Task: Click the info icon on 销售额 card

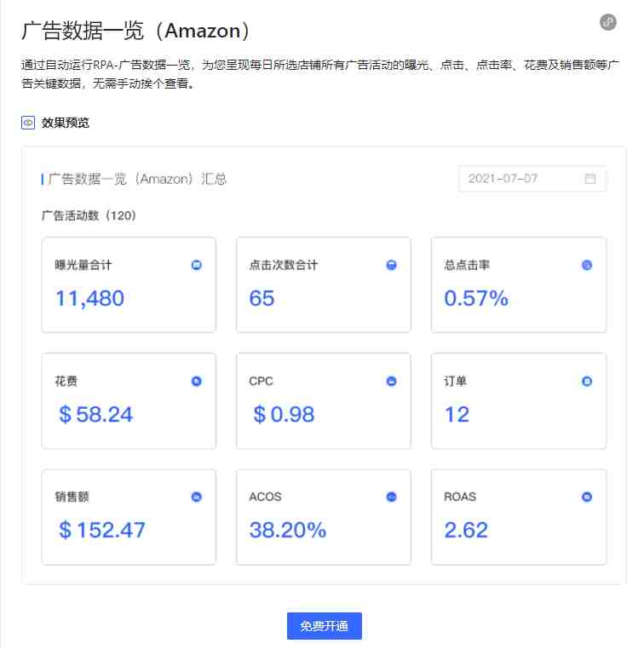Action: [197, 497]
